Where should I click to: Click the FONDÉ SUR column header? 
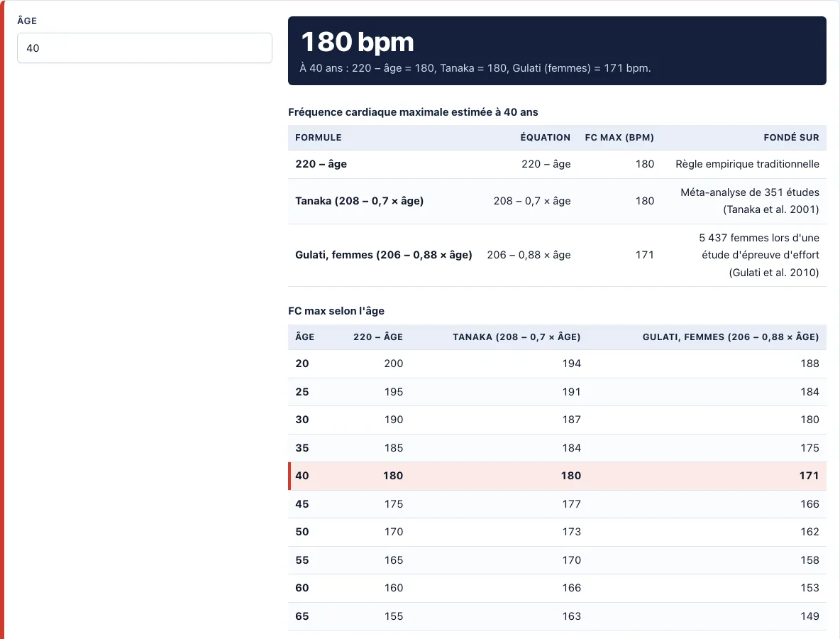pos(791,137)
